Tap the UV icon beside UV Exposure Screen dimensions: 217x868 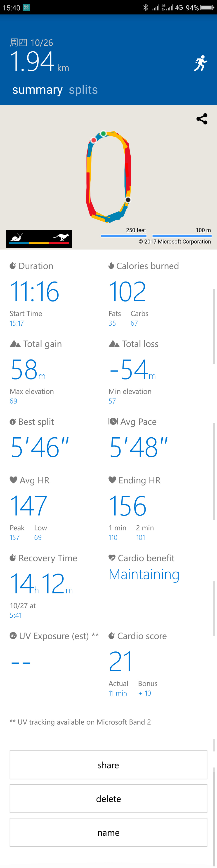13,635
